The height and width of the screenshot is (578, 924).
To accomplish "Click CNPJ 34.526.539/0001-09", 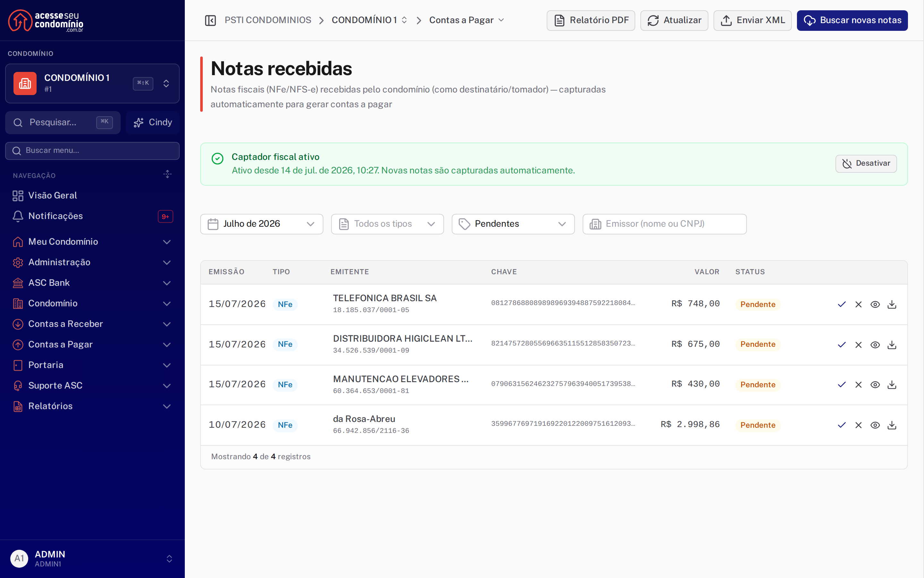I will click(x=371, y=351).
